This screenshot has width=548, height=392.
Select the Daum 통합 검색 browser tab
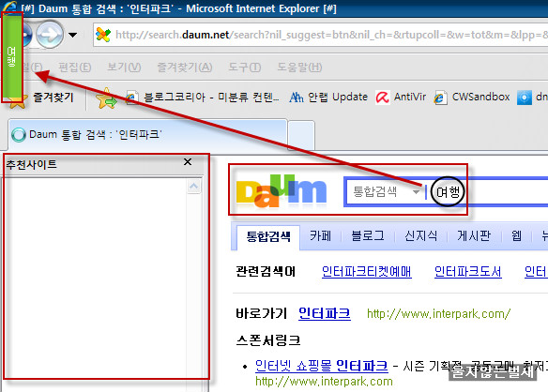pos(147,135)
